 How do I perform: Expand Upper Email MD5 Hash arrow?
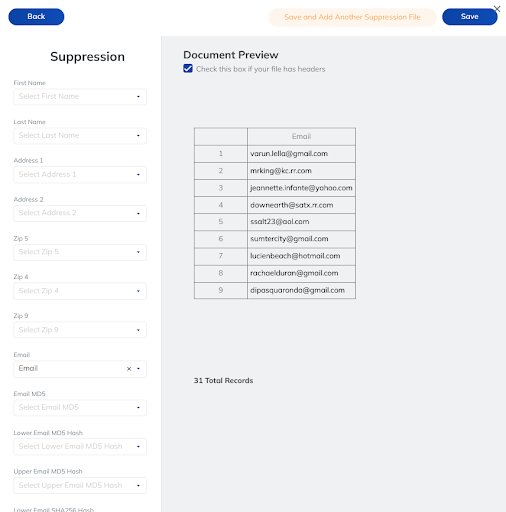[138, 486]
